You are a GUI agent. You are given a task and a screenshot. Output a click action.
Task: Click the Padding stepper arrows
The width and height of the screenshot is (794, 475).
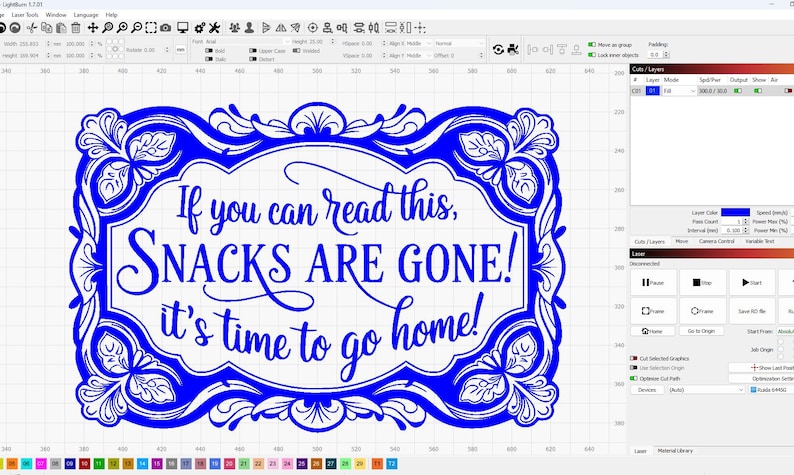tap(666, 54)
